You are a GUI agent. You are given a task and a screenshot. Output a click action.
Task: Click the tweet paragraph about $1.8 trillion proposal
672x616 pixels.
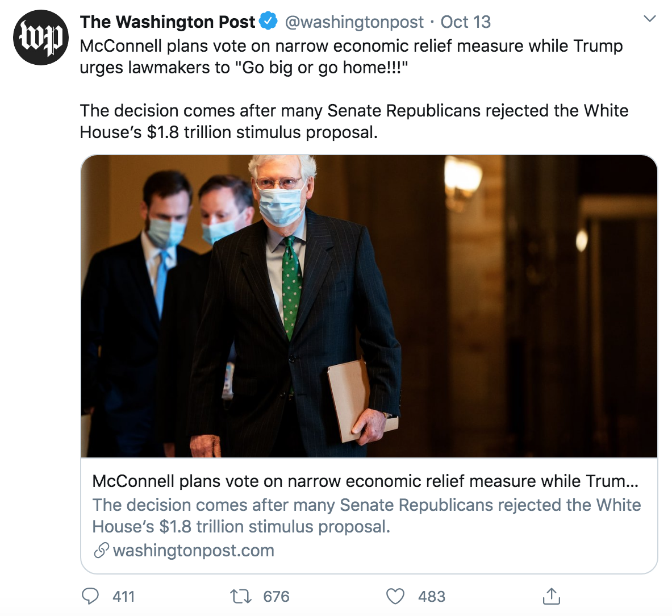pyautogui.click(x=353, y=121)
